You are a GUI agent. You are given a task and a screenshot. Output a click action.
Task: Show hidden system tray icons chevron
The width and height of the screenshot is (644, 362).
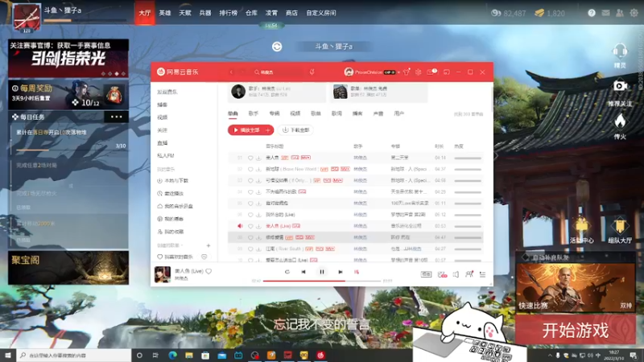point(550,356)
